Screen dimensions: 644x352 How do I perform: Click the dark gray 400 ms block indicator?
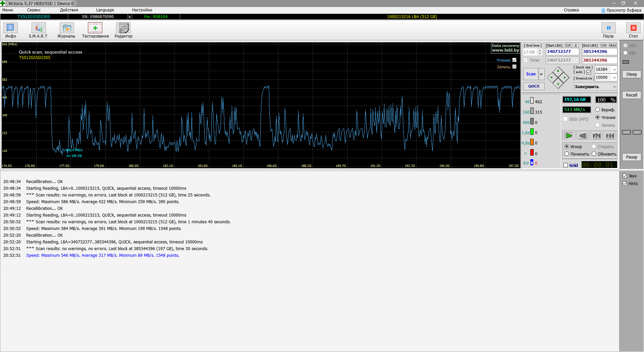[x=532, y=121]
